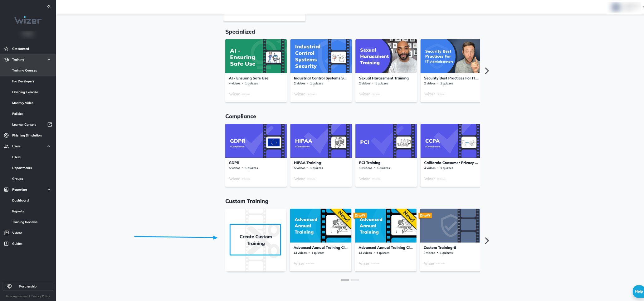This screenshot has height=301, width=644.
Task: Collapse the sidebar using the double-chevron button
Action: click(49, 6)
